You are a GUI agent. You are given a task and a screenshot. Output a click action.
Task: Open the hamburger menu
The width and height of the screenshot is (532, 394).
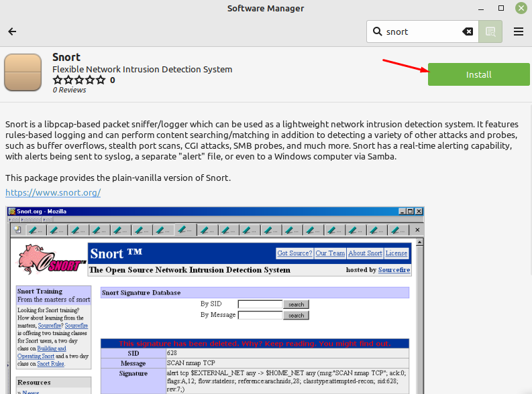518,31
